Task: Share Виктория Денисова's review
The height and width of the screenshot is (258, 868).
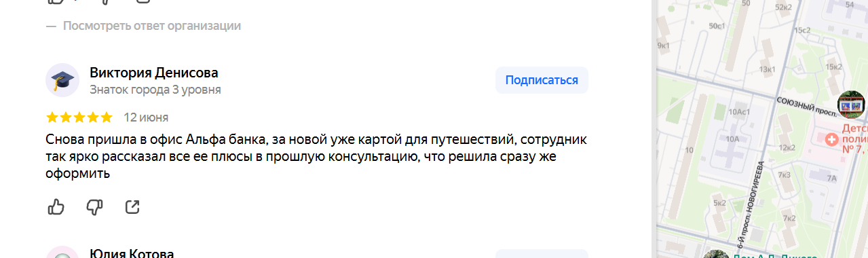Action: click(x=132, y=207)
